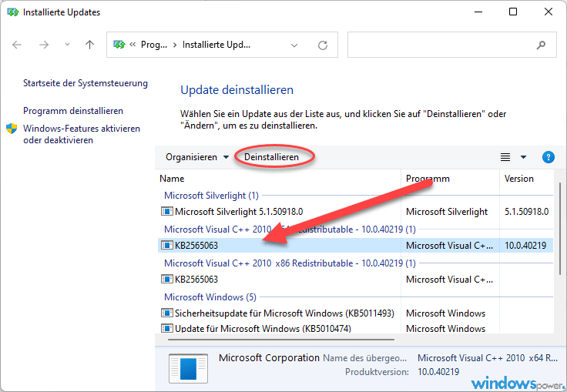Click the window title bar Installierte Updates icon
567x392 pixels.
coord(12,12)
